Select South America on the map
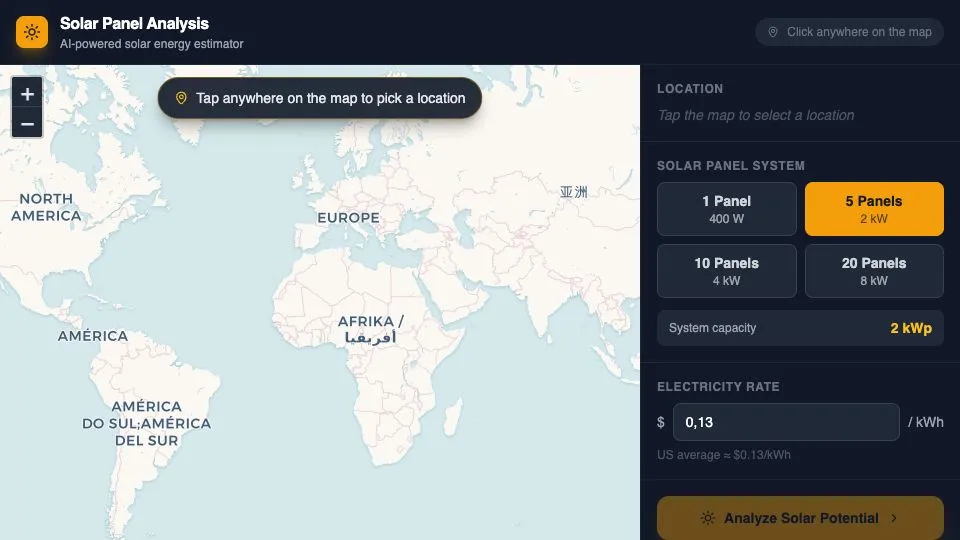The image size is (960, 540). (x=146, y=423)
